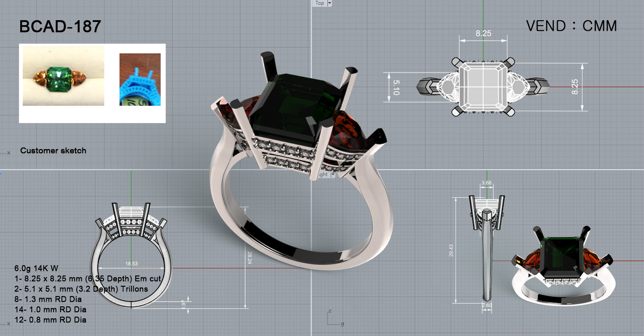The image size is (644, 336).
Task: Click the Top viewport title label
Action: point(320,3)
